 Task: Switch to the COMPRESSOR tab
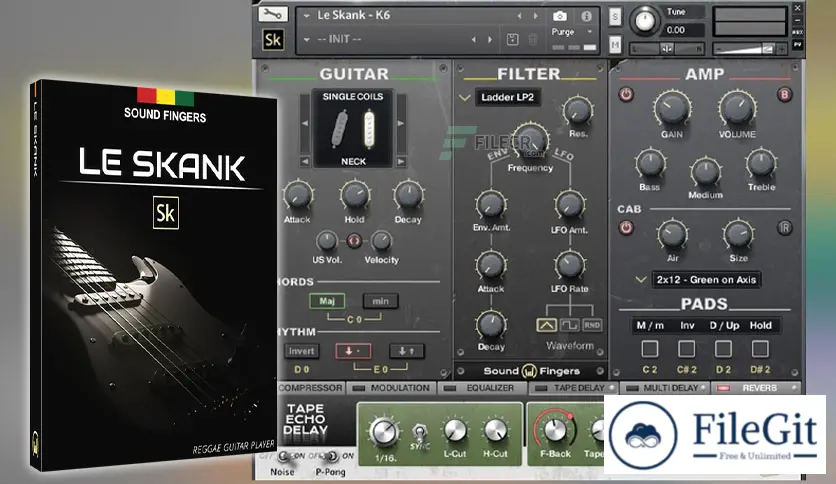tap(310, 388)
